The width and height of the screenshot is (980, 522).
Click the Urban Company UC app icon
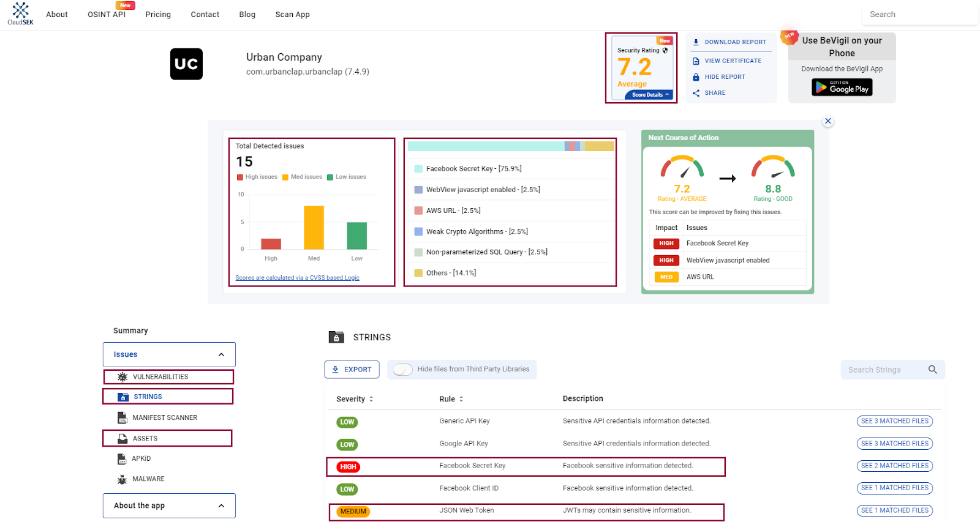(186, 64)
